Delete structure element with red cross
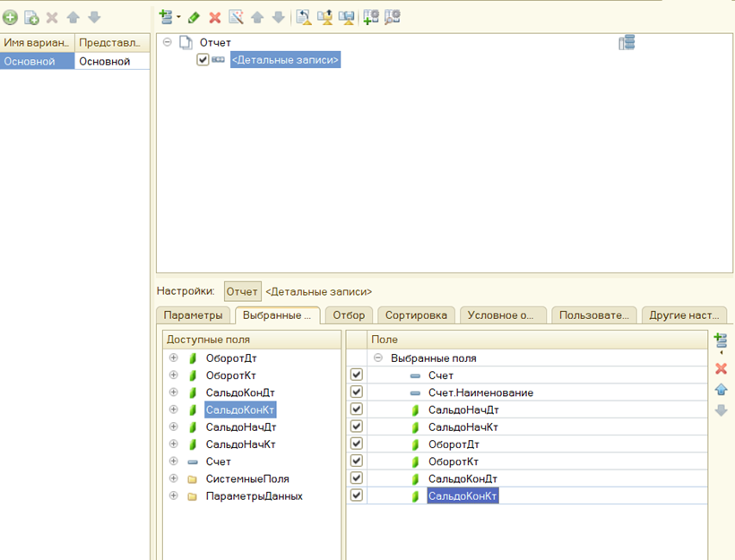 pos(215,18)
